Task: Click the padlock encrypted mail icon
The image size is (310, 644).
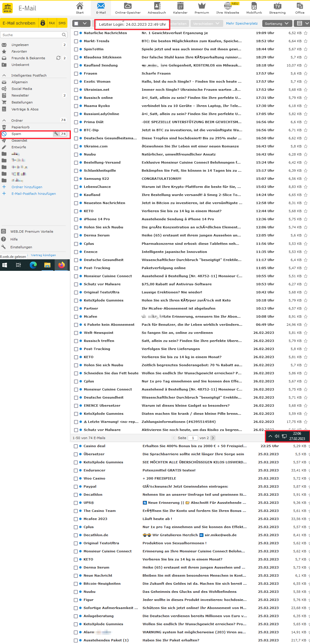Action: pyautogui.click(x=43, y=23)
